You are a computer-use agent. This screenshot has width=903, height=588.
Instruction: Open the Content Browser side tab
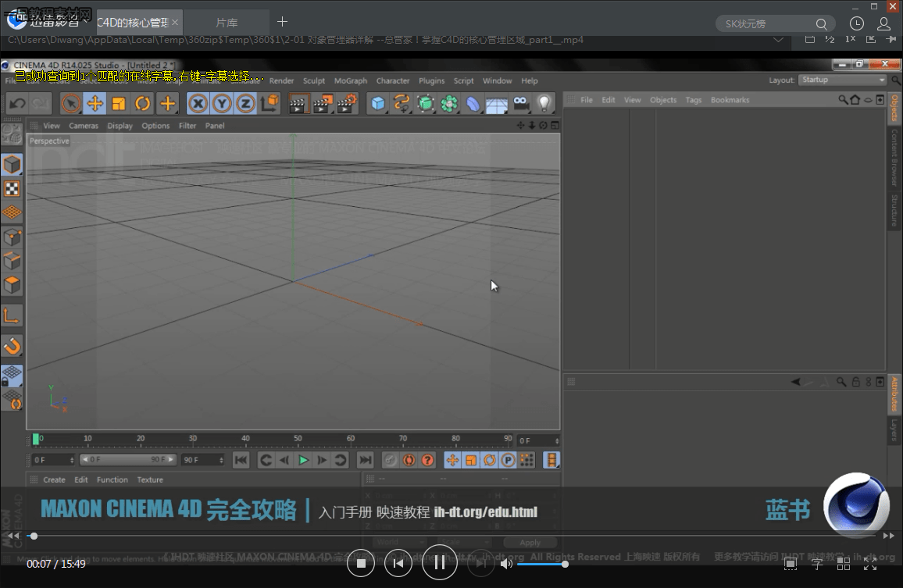894,157
